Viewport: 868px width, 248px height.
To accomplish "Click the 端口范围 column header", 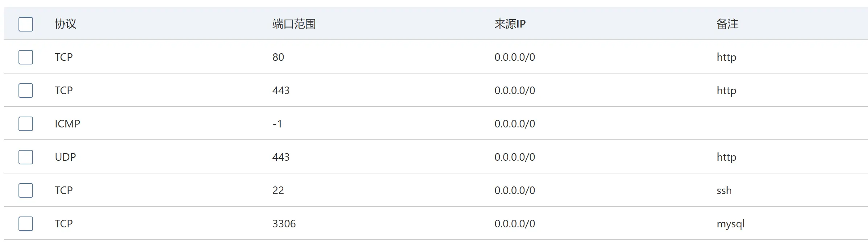I will [x=294, y=24].
